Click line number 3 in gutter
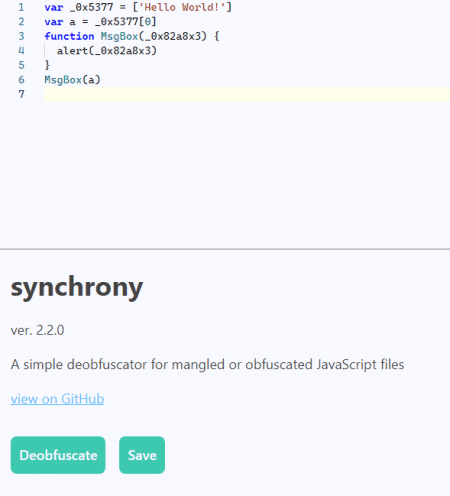450x496 pixels. [21, 36]
